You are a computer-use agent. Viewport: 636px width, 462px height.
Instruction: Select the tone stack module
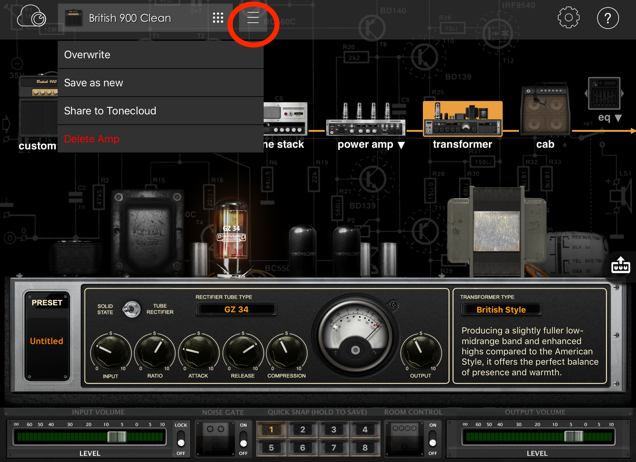click(x=285, y=118)
